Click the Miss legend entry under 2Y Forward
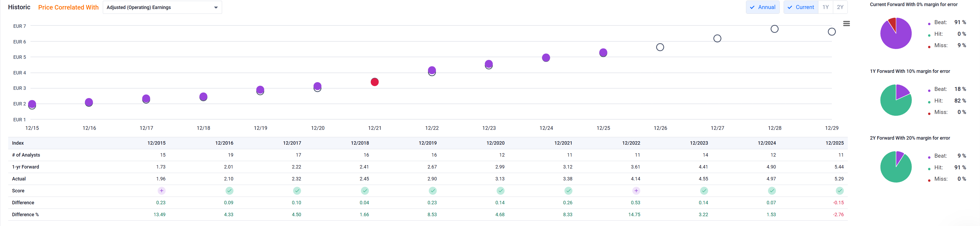 tap(947, 179)
